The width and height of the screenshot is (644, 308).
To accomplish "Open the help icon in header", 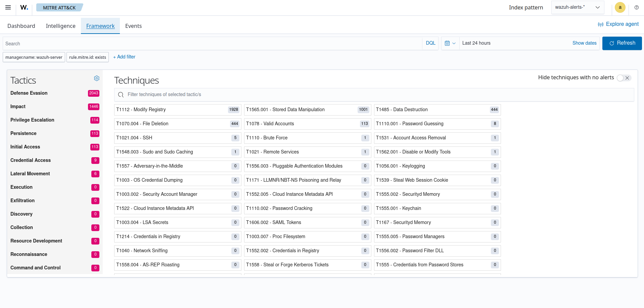I will click(x=636, y=7).
